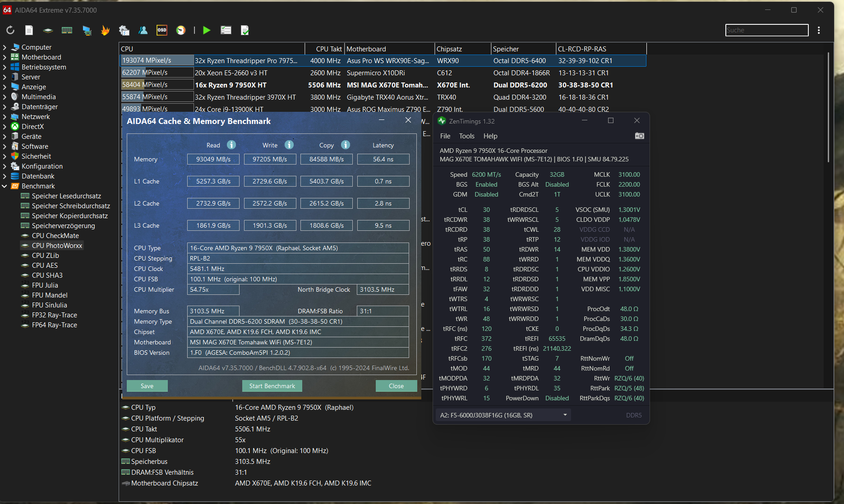The width and height of the screenshot is (844, 504).
Task: Click the Refresh toolbar icon
Action: (10, 30)
